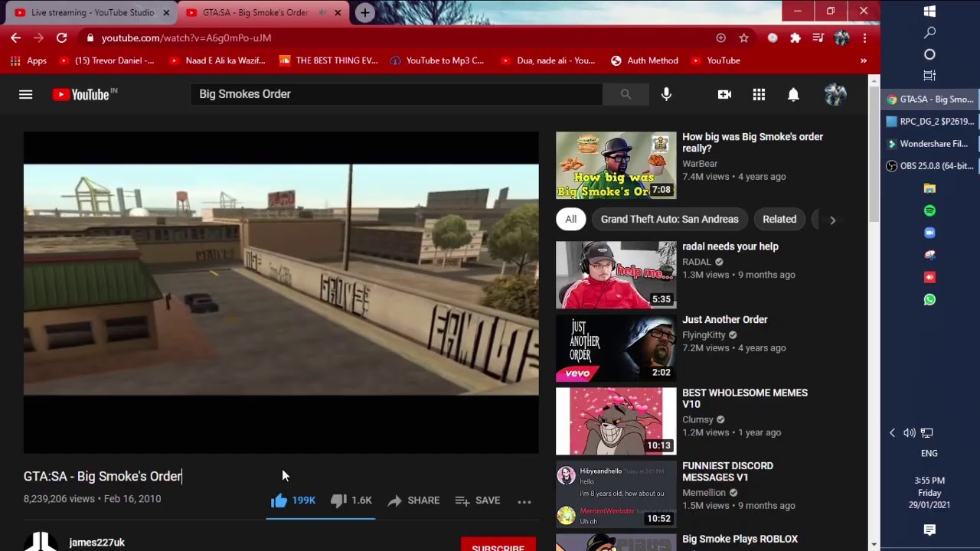Screen dimensions: 980x551
Task: Switch to OBS 25.0.8 in taskbar
Action: [929, 166]
